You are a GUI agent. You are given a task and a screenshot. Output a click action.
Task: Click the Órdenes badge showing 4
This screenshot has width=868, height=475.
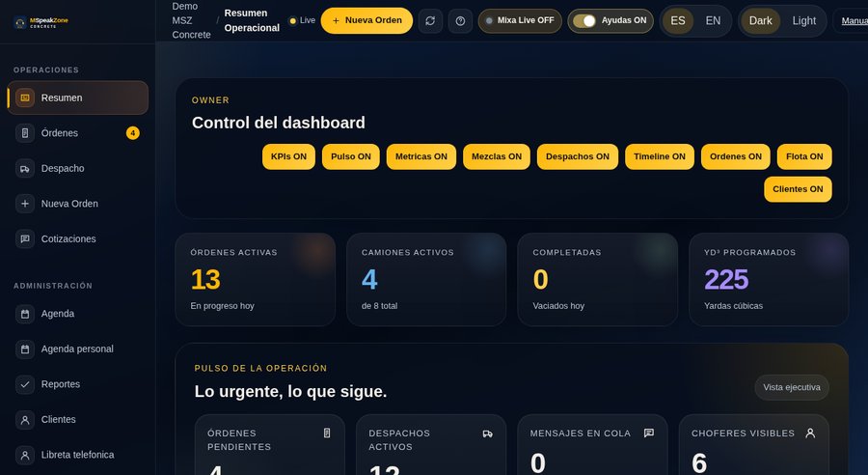point(133,133)
